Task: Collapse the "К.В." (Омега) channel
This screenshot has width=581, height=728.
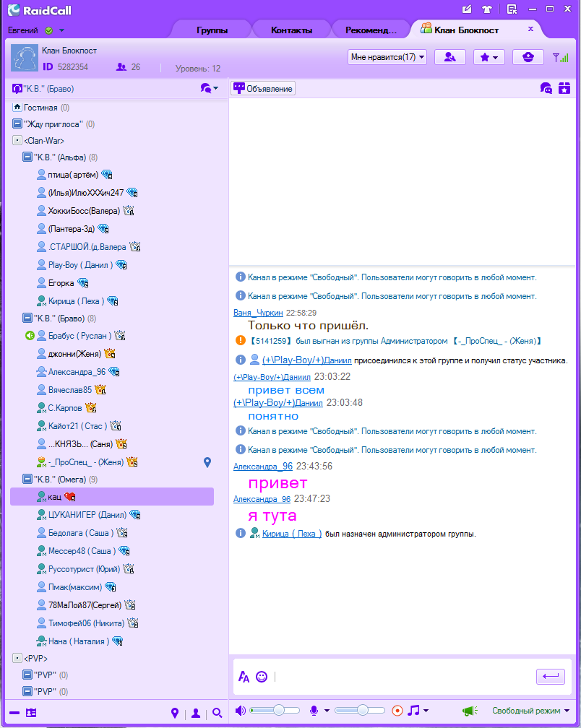Action: 28,479
